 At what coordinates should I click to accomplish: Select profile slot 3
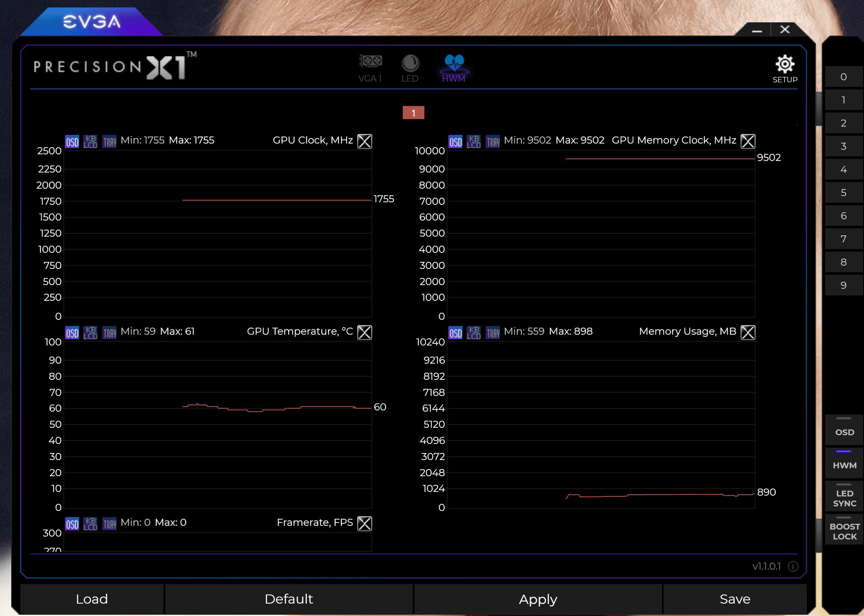[x=843, y=146]
